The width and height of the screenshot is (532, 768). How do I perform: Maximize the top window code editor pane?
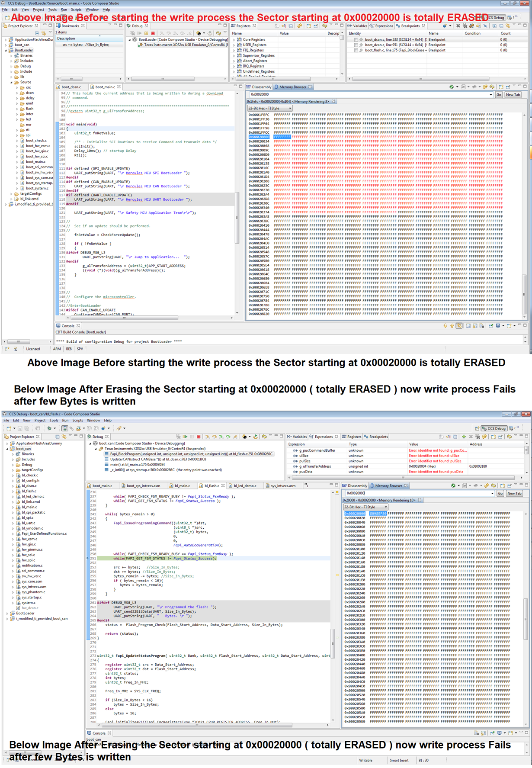[x=241, y=86]
